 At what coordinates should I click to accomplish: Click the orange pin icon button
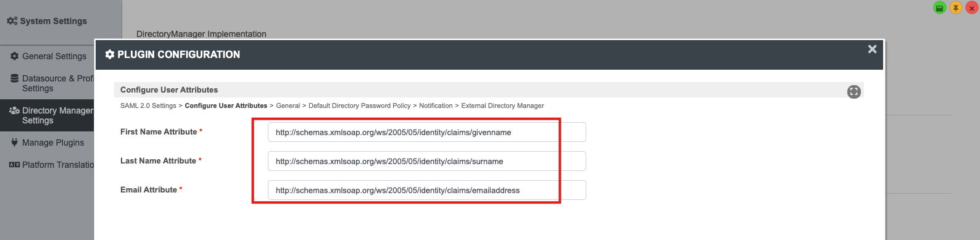tap(956, 8)
